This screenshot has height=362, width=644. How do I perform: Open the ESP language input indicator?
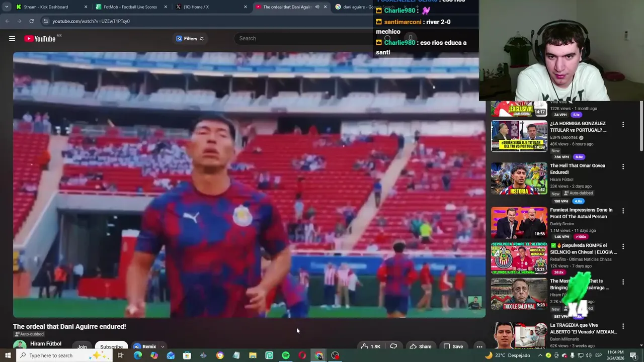pyautogui.click(x=599, y=355)
